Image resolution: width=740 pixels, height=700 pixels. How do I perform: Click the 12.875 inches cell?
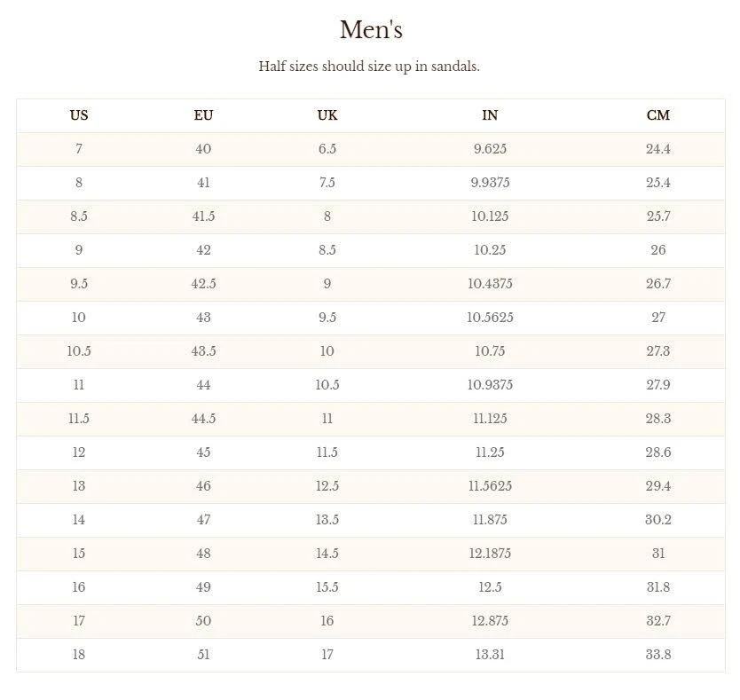[x=490, y=621]
